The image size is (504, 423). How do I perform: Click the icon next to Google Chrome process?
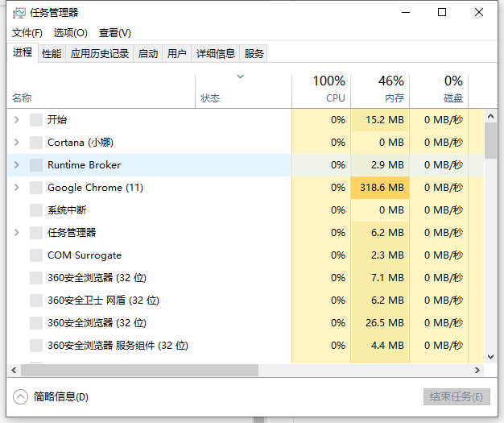click(35, 188)
